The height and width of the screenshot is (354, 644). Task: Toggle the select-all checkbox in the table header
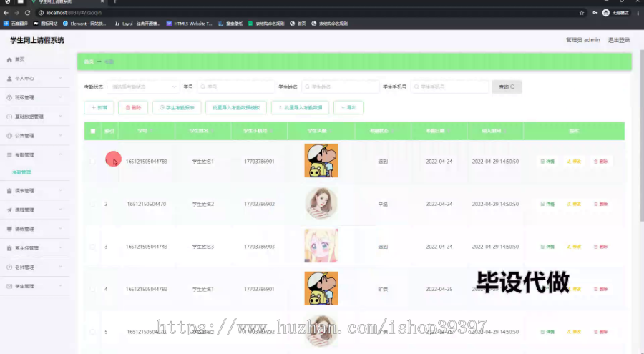tap(93, 131)
